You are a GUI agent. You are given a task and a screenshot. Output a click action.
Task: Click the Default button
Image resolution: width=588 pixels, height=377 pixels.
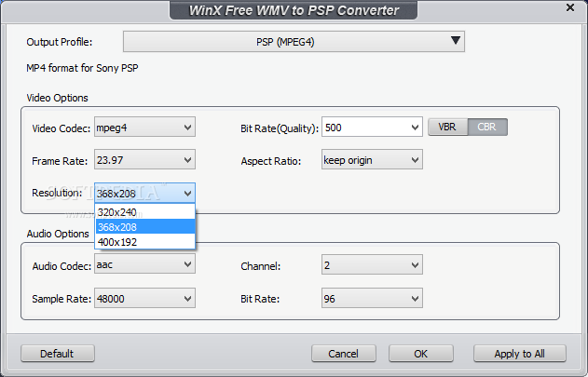58,354
